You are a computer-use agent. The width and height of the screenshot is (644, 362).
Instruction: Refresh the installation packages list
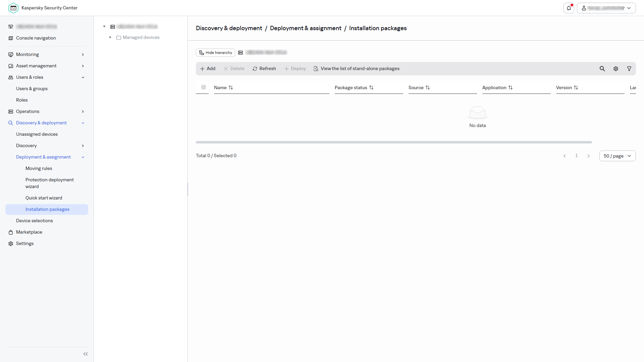[264, 69]
